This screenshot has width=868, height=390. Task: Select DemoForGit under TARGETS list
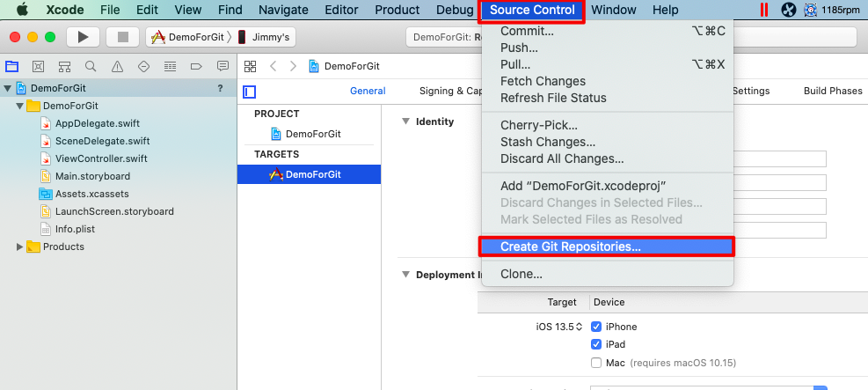click(310, 174)
